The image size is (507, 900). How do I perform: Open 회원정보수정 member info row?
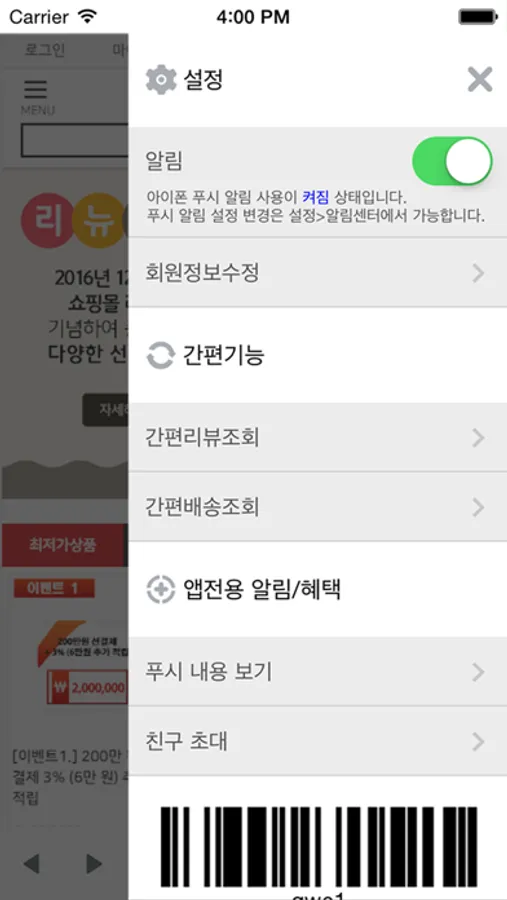point(318,273)
